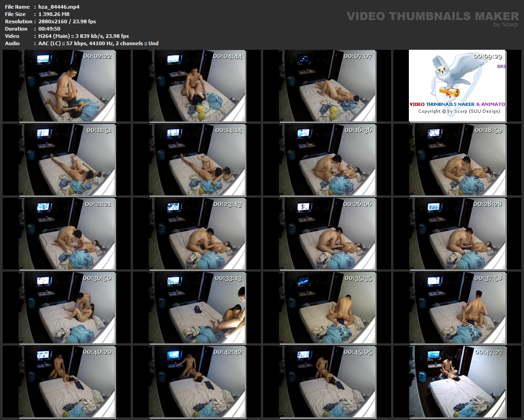Select the owl logo thumbnail at 00:09:29
The width and height of the screenshot is (524, 420).
[457, 86]
